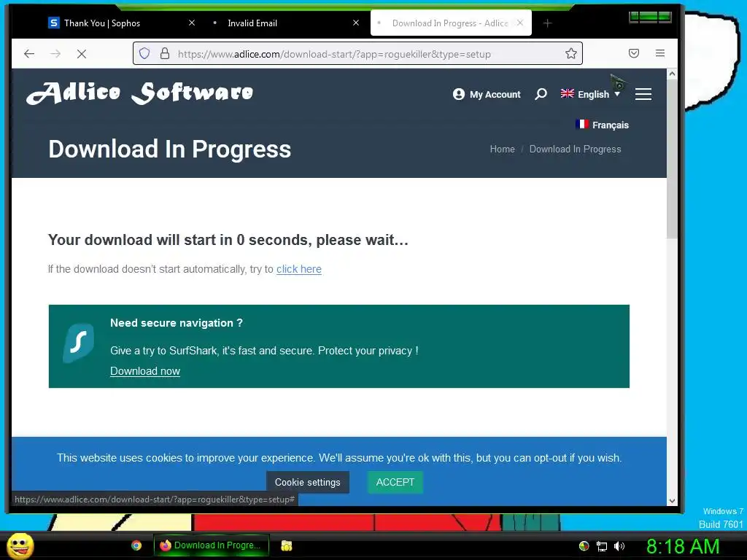Open a new tab with the plus button

pyautogui.click(x=547, y=23)
